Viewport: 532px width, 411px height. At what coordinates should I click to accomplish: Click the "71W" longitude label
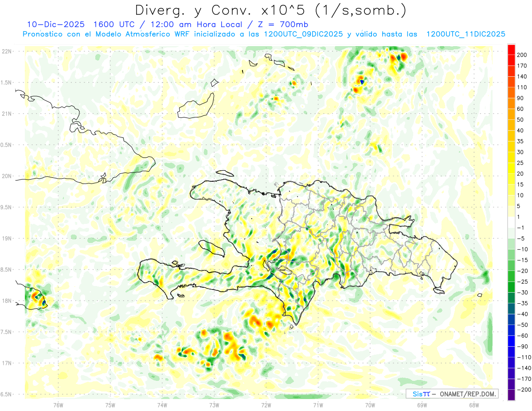[x=318, y=405]
